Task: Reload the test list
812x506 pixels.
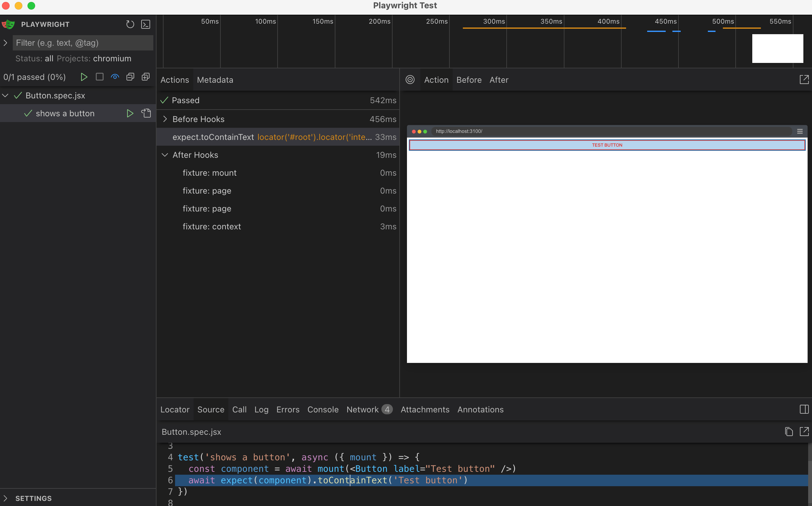Action: [130, 24]
